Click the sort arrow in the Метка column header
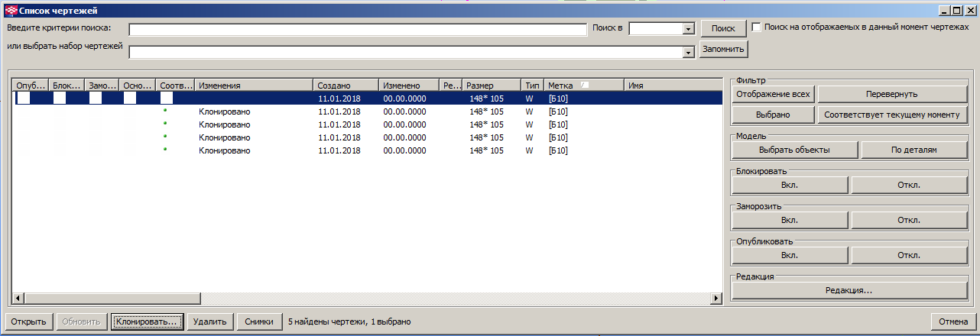This screenshot has width=980, height=336. pyautogui.click(x=585, y=86)
